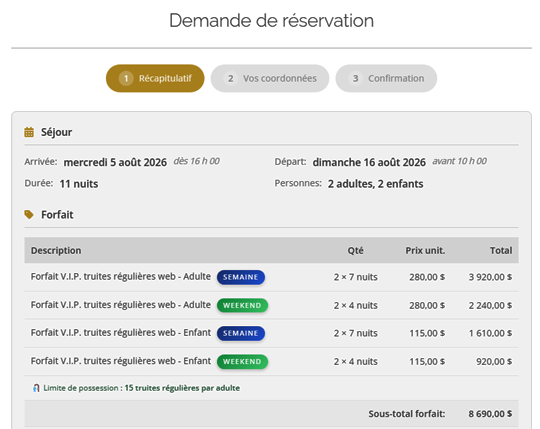Click 2 × 7 nuits in Enfant semaine row
This screenshot has width=540, height=429.
(x=355, y=333)
